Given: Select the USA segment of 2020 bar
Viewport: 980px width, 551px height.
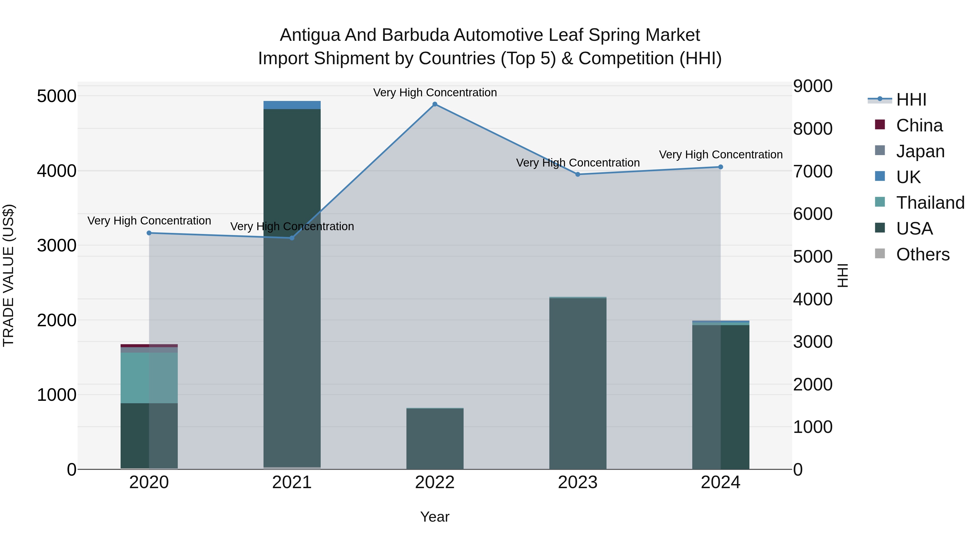Looking at the screenshot, I should [149, 435].
